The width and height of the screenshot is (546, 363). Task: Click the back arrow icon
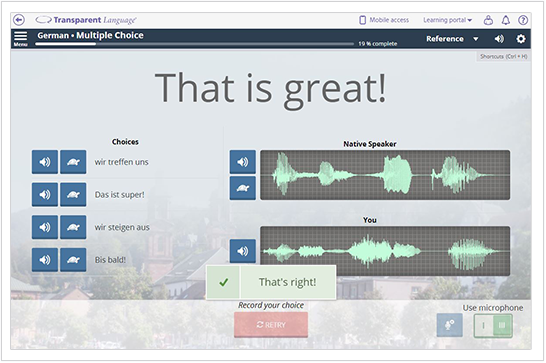pyautogui.click(x=19, y=20)
